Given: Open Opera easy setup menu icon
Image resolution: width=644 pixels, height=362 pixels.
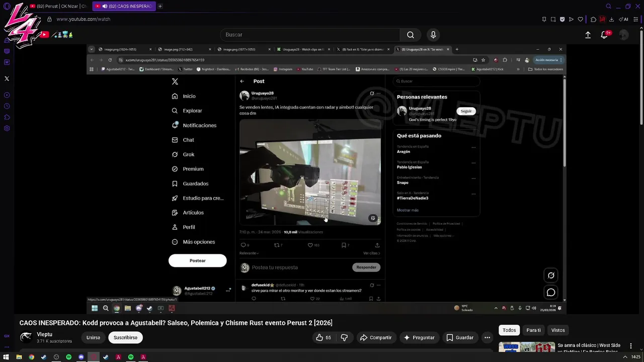Looking at the screenshot, I should point(636,19).
